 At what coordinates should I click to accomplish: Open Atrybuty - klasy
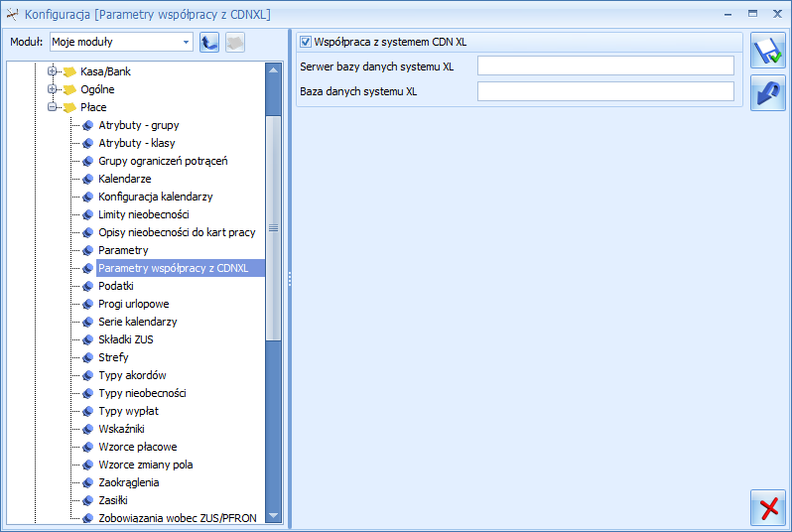point(137,143)
